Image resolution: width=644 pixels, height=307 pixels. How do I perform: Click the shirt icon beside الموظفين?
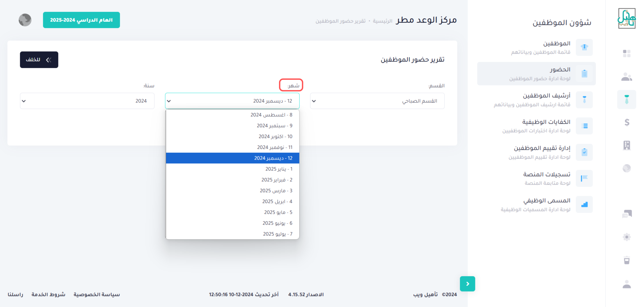(x=584, y=47)
